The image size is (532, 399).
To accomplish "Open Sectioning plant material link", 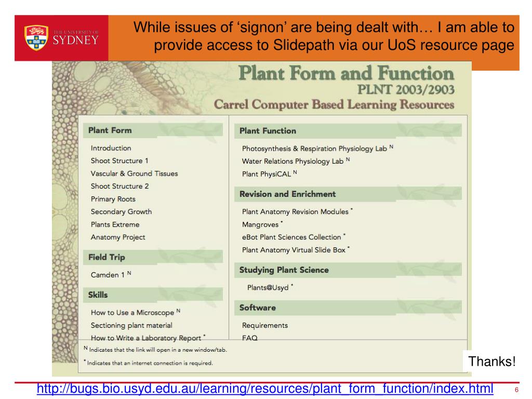I will (131, 325).
